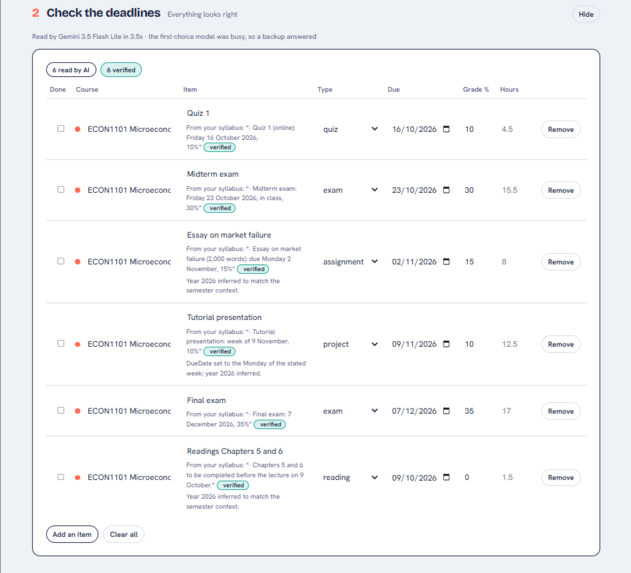Open the type dropdown showing assignment
The width and height of the screenshot is (631, 573).
[x=350, y=262]
